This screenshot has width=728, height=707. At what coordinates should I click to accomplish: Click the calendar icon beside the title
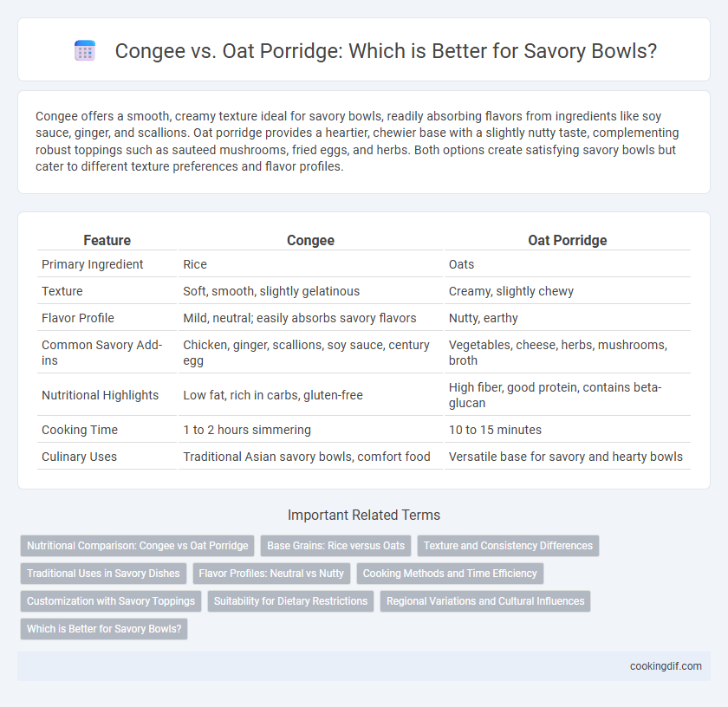point(85,50)
